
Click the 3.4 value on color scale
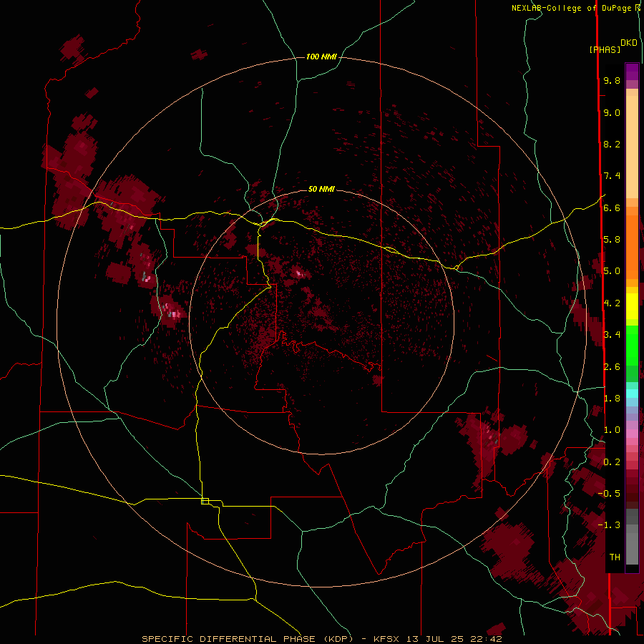click(x=612, y=335)
